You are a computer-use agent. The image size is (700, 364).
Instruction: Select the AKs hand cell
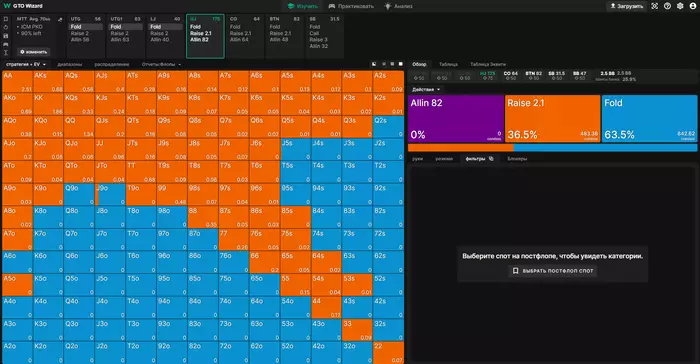click(48, 82)
